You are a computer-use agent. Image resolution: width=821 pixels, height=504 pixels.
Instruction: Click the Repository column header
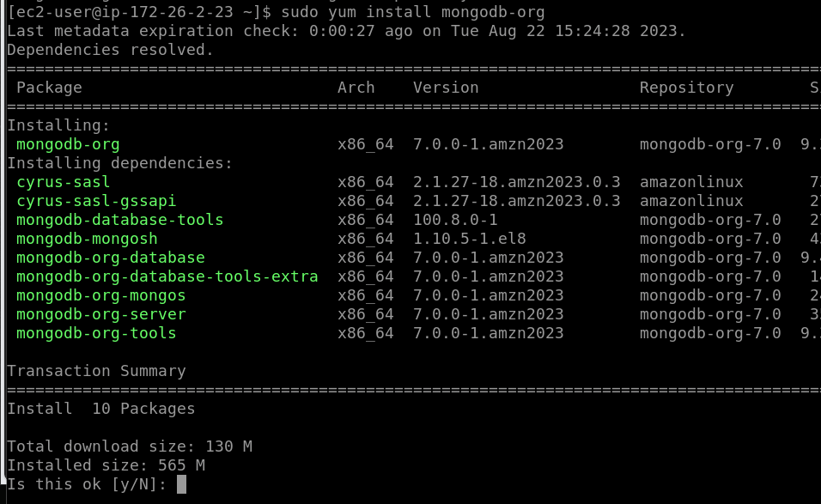click(686, 87)
